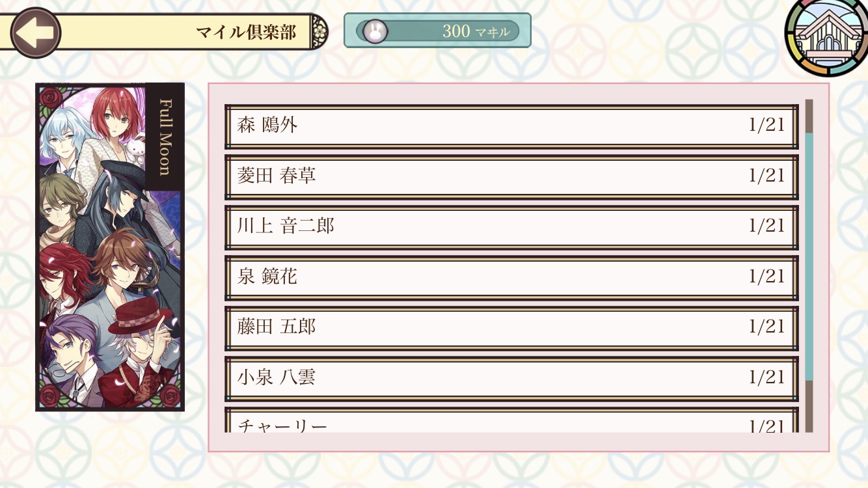Click the Full Moon vertical label
This screenshot has height=488, width=868.
(x=165, y=137)
